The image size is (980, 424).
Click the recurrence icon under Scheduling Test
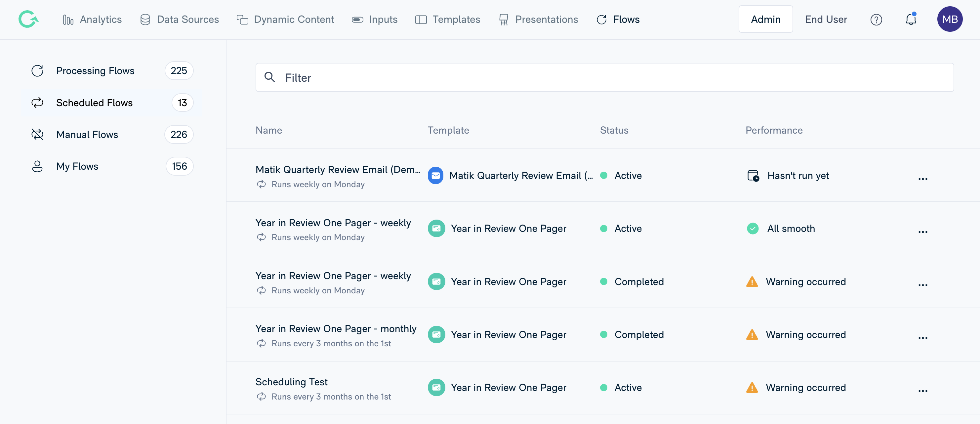pyautogui.click(x=261, y=397)
